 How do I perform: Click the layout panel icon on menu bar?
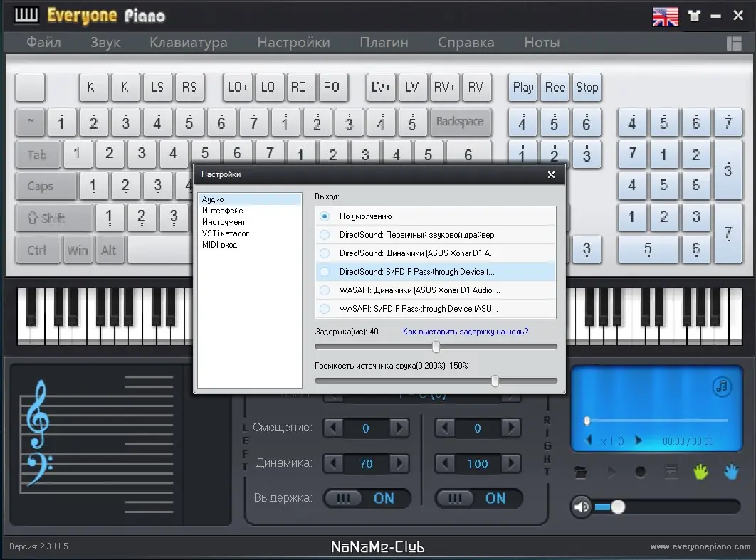coord(734,43)
